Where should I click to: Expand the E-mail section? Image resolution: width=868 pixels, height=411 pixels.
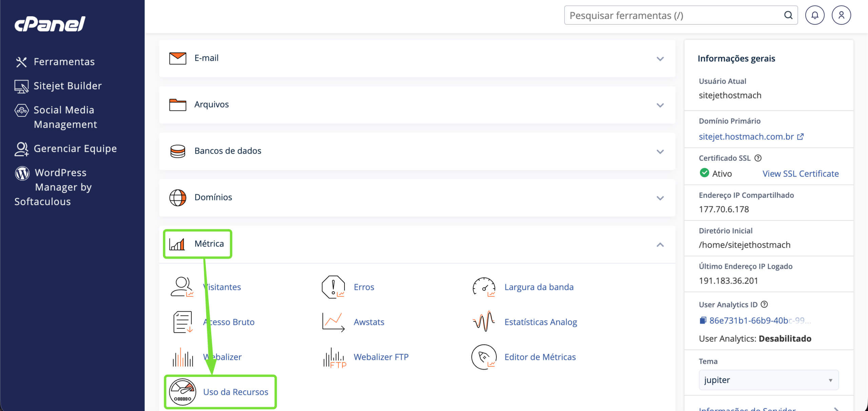[x=417, y=58]
